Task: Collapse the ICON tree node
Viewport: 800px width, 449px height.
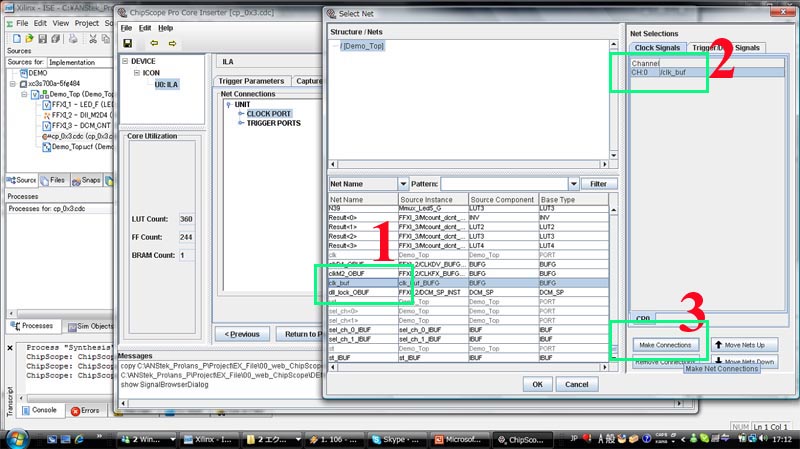Action: coord(137,73)
